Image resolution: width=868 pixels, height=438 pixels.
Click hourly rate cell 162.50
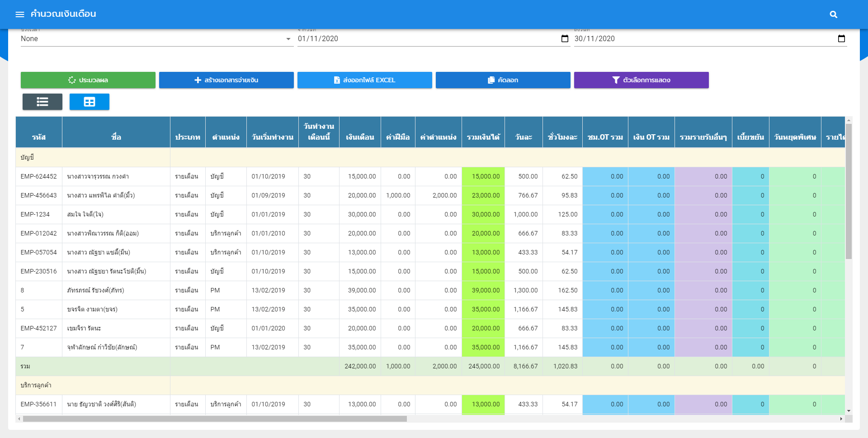click(x=562, y=290)
